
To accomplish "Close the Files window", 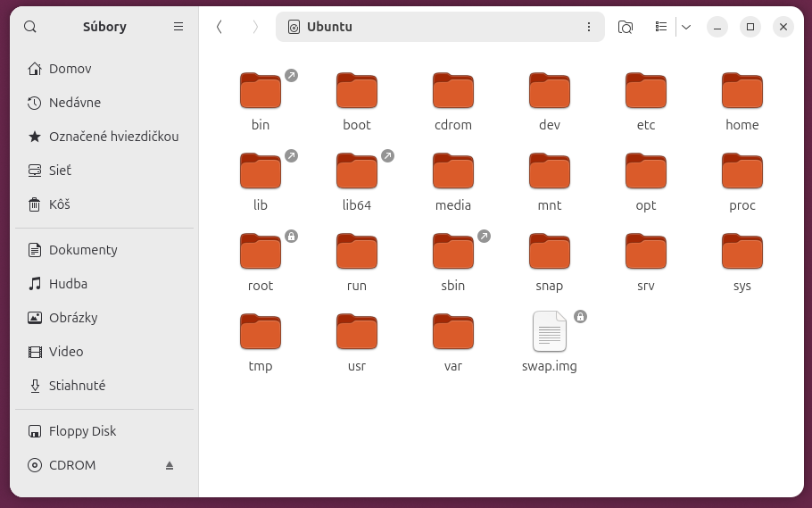I will point(783,27).
